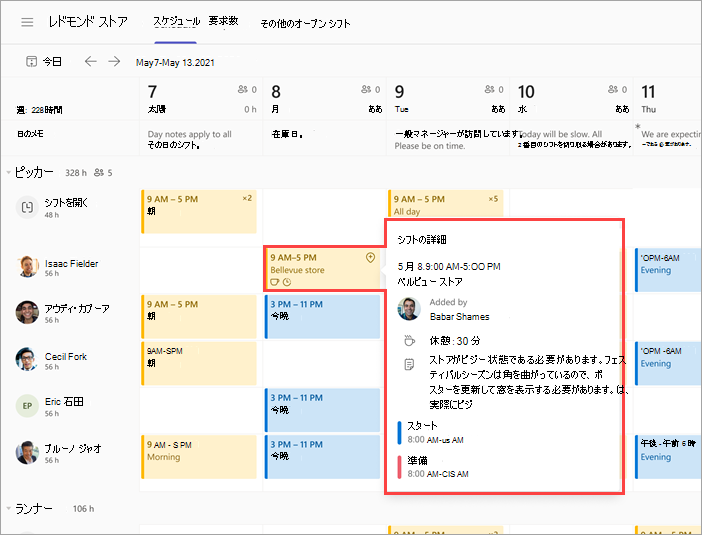Click the スタート activity blue color bar
Viewport: 702px width, 535px height.
[x=399, y=432]
